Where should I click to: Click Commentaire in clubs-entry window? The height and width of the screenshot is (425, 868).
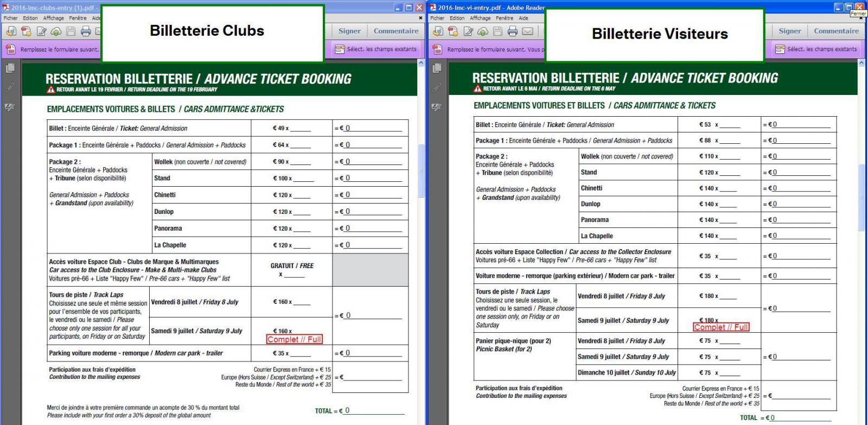click(x=396, y=31)
